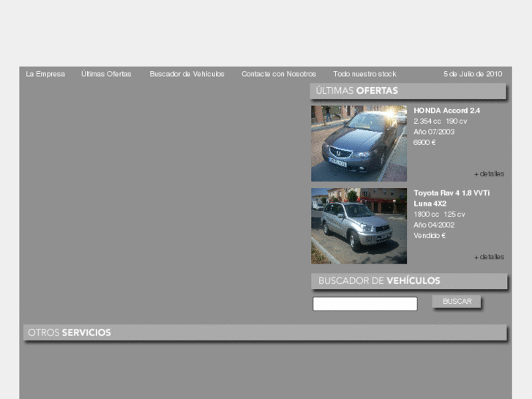Click the 6900 € price text
The width and height of the screenshot is (532, 399).
(x=424, y=143)
